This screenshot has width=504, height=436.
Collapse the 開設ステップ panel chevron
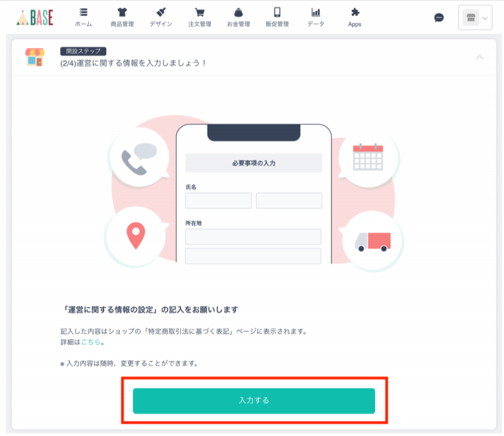[480, 57]
